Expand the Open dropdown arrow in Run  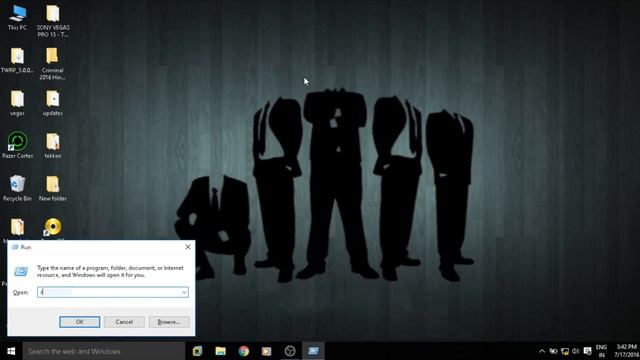(x=184, y=292)
